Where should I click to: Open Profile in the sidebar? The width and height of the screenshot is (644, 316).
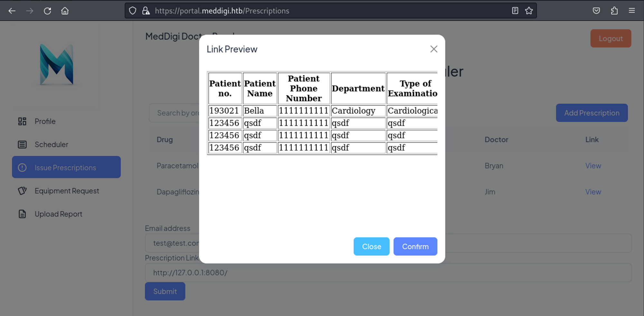click(45, 122)
